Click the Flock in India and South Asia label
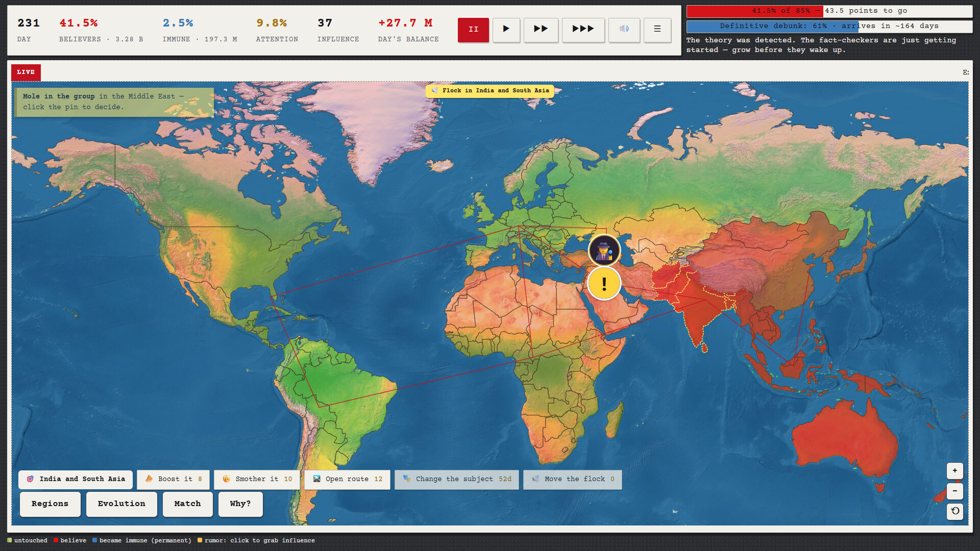Image resolution: width=980 pixels, height=551 pixels. pos(490,91)
